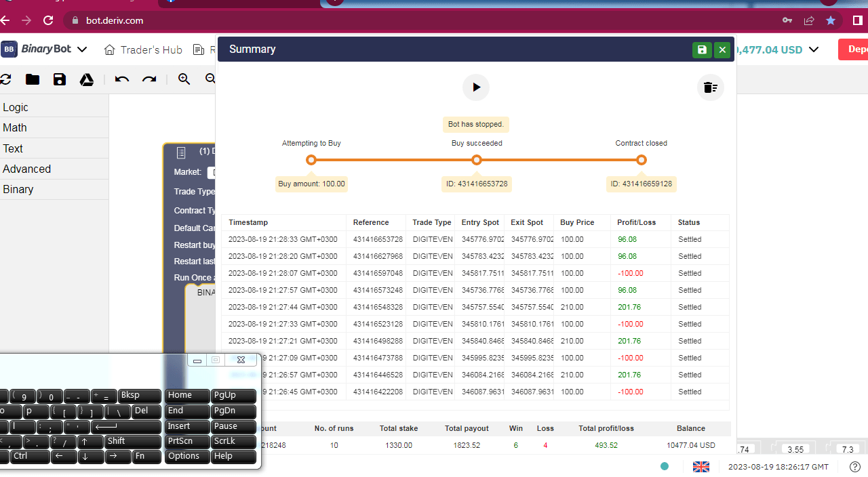Clear the summary trade statistics
The height and width of the screenshot is (477, 868).
pyautogui.click(x=710, y=87)
